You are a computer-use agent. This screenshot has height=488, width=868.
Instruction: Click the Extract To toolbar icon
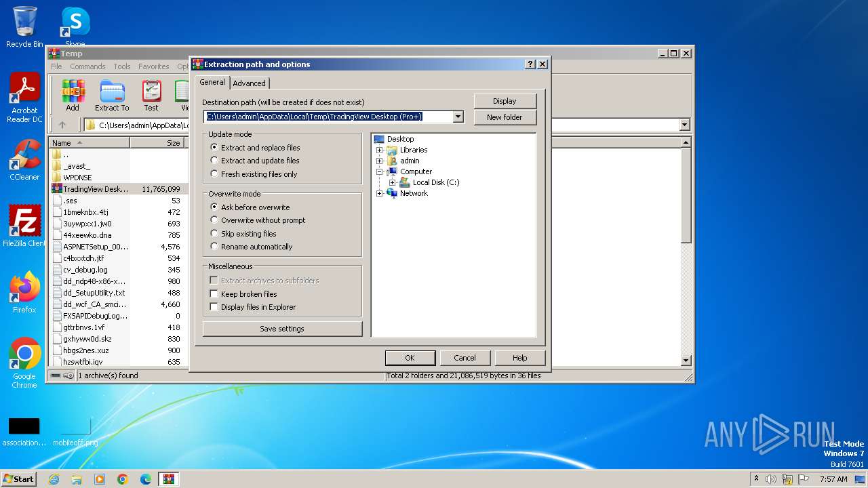112,96
